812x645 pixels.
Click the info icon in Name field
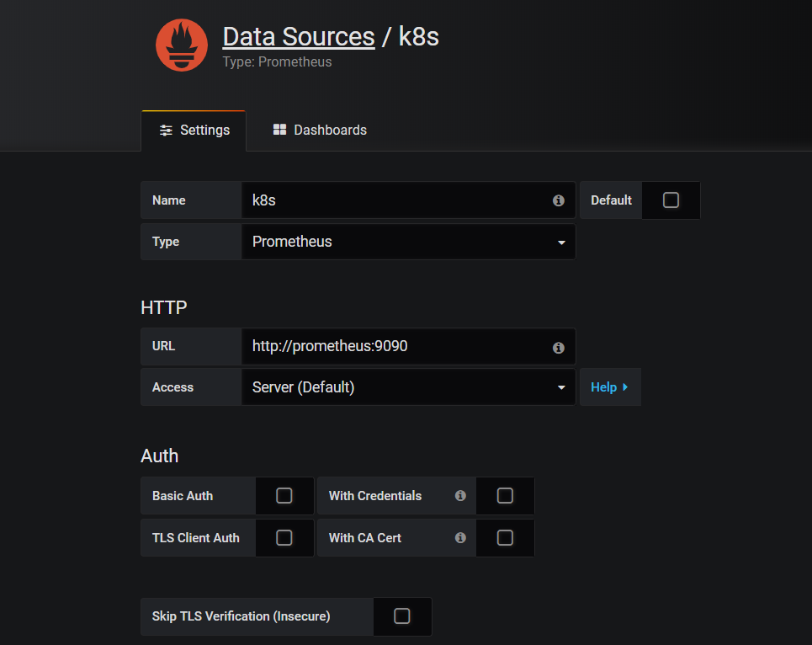[x=558, y=200]
